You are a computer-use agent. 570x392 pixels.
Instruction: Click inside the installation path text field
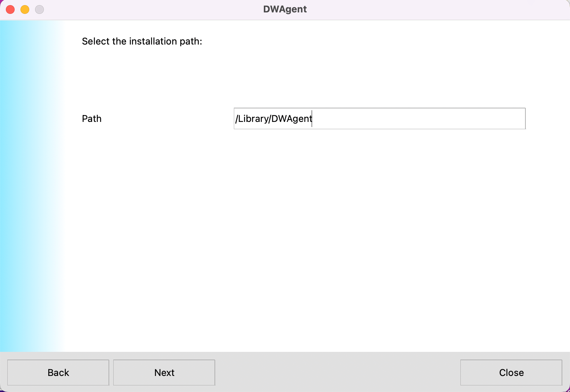(379, 118)
